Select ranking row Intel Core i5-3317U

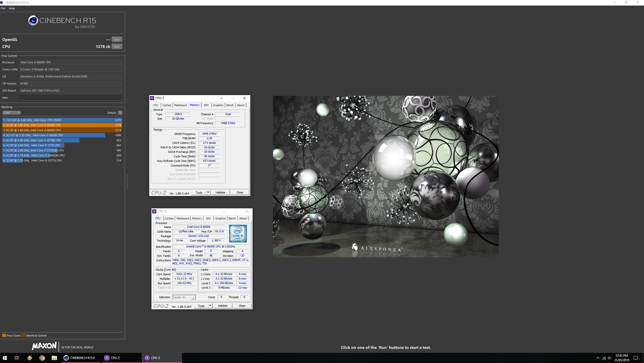62,160
